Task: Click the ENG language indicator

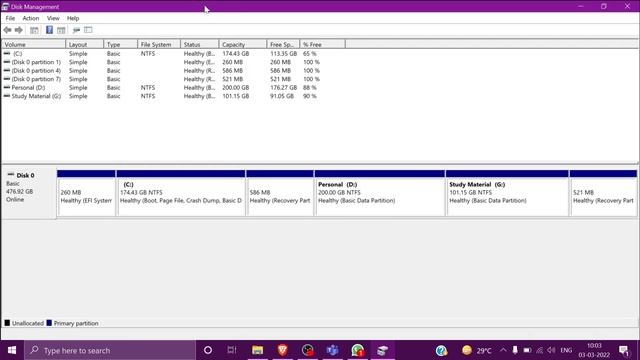Action: click(x=566, y=350)
